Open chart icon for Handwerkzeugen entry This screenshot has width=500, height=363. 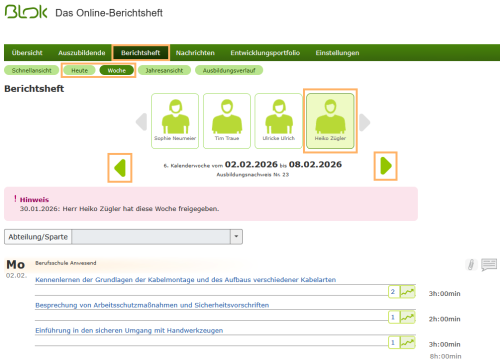tap(407, 342)
